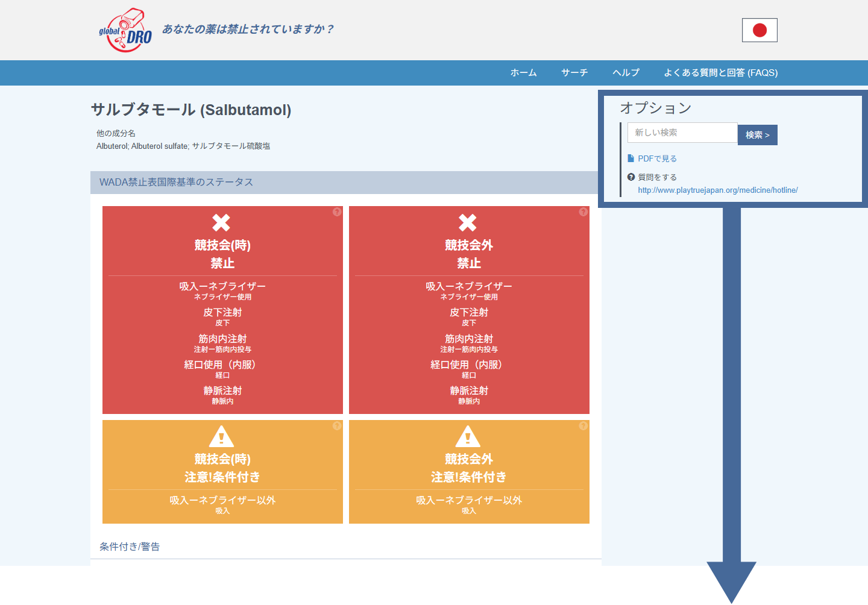
Task: Open the ヘルプ menu item
Action: click(x=626, y=72)
